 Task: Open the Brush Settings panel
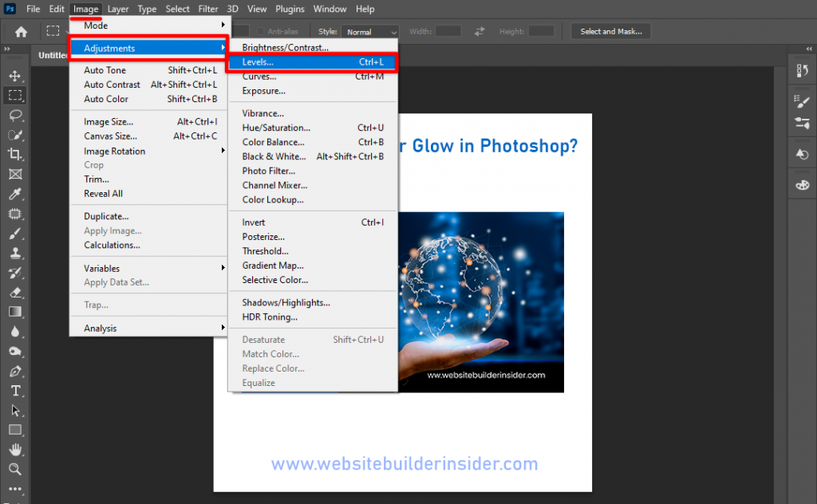802,100
